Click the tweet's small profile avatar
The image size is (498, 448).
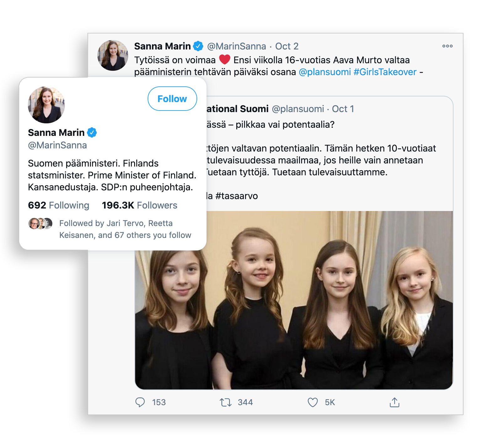[x=113, y=55]
